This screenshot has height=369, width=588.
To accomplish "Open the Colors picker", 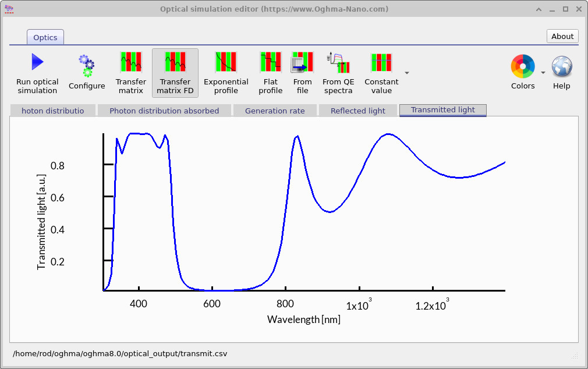I will 523,73.
